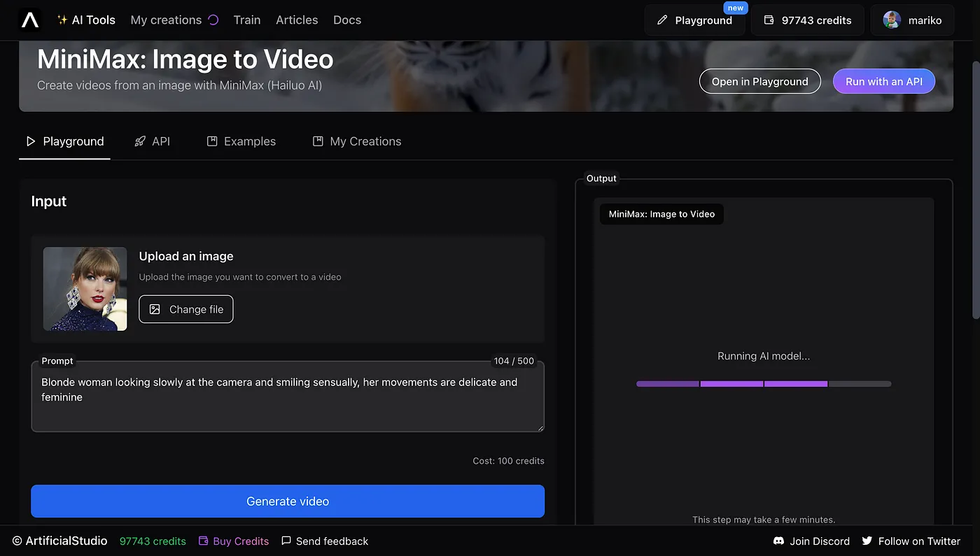Click the Change file button

click(186, 309)
